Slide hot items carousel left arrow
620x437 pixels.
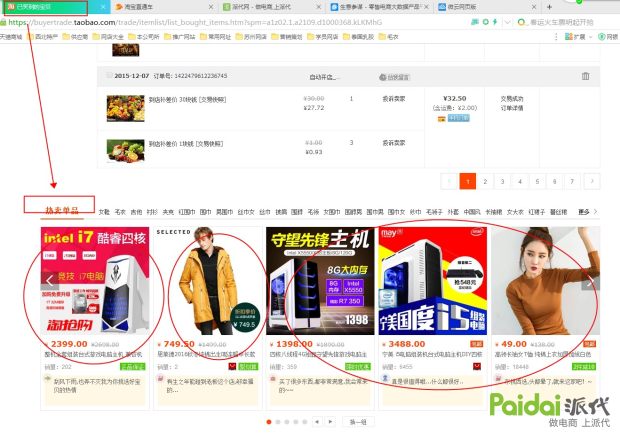49,281
